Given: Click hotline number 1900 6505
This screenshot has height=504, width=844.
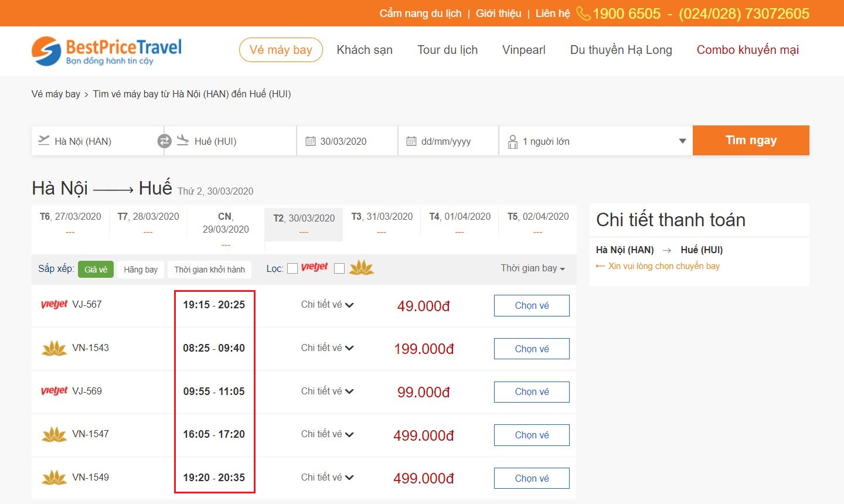Looking at the screenshot, I should point(627,13).
